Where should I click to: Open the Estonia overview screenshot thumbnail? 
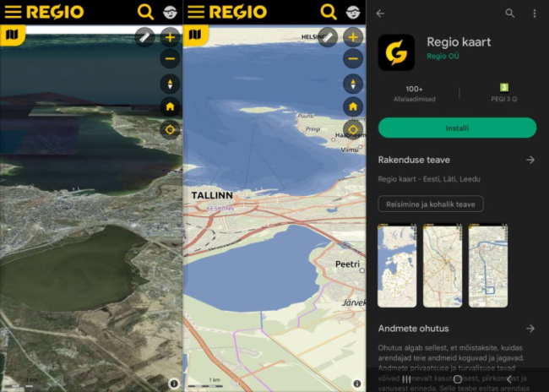coord(397,265)
